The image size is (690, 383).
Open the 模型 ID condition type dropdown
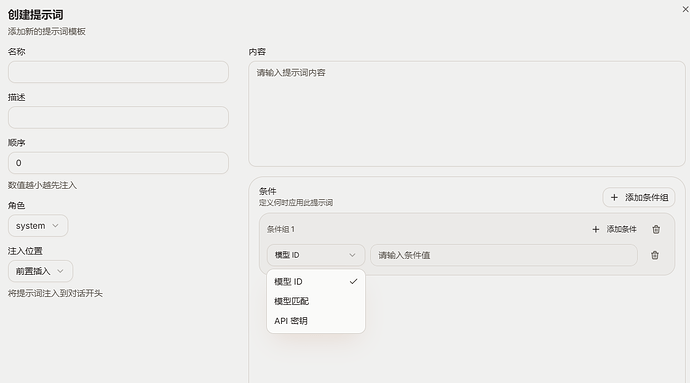(x=316, y=255)
